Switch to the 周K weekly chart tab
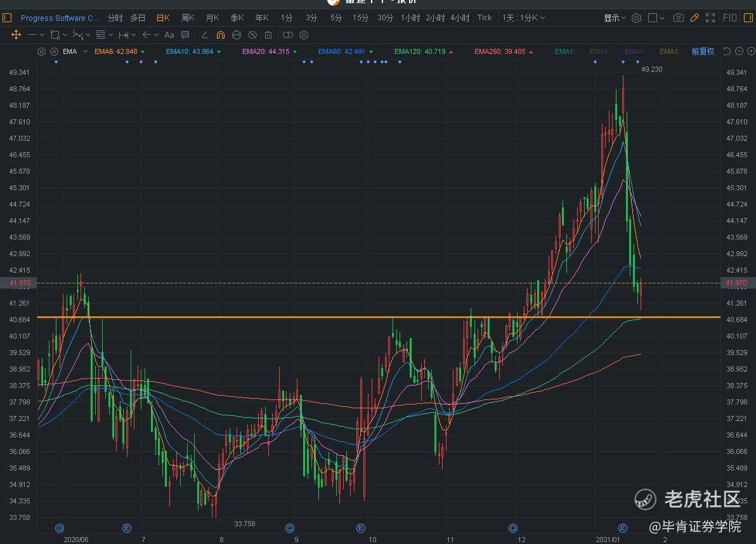Screen dimensions: 756x544 coord(188,18)
